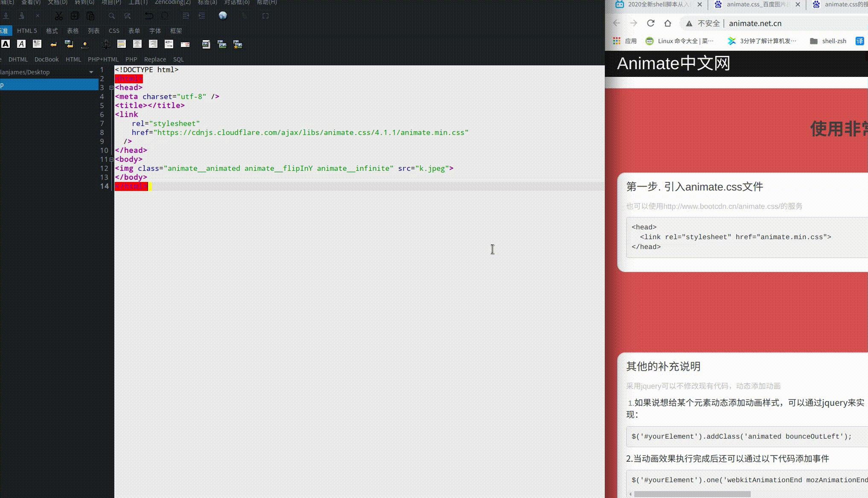Viewport: 868px width, 498px height.
Task: Click the Preview in browser globe icon
Action: 223,16
